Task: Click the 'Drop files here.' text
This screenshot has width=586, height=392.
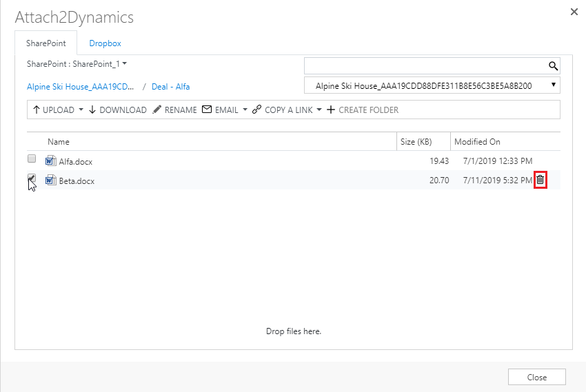Action: click(x=294, y=331)
